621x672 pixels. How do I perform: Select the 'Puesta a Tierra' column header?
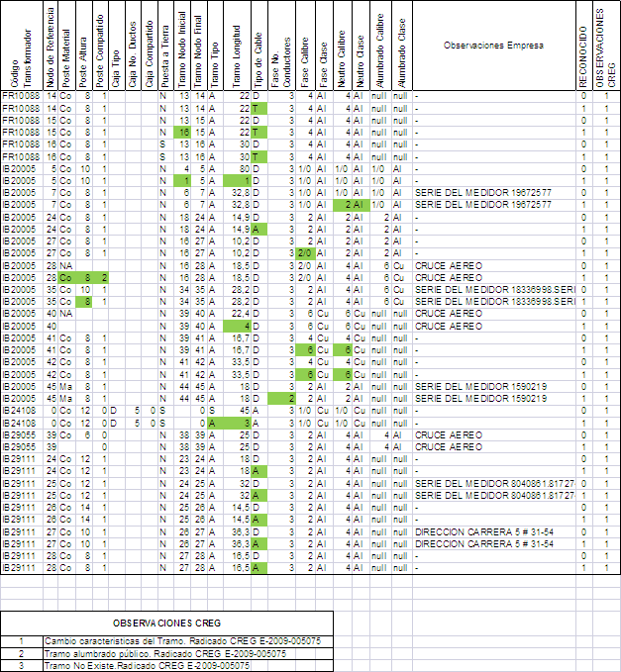[162, 47]
